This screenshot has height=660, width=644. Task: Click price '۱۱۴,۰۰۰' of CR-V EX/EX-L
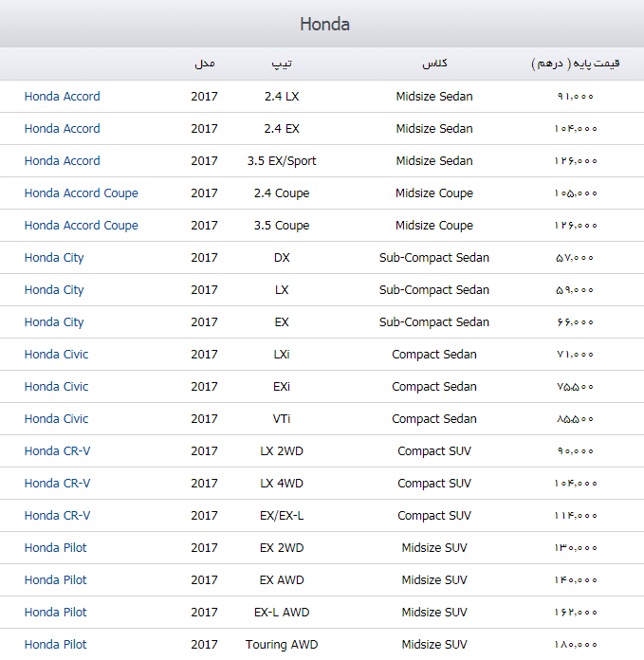click(576, 516)
